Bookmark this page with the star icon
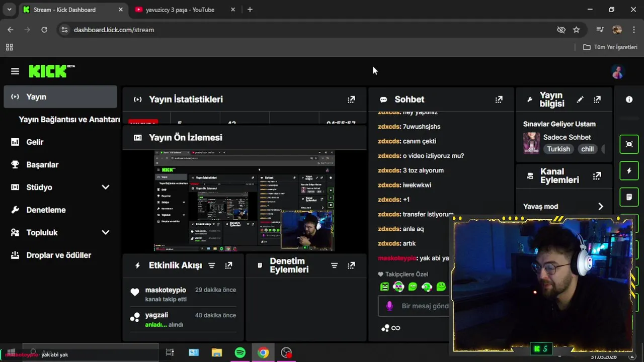Image resolution: width=644 pixels, height=362 pixels. [576, 30]
